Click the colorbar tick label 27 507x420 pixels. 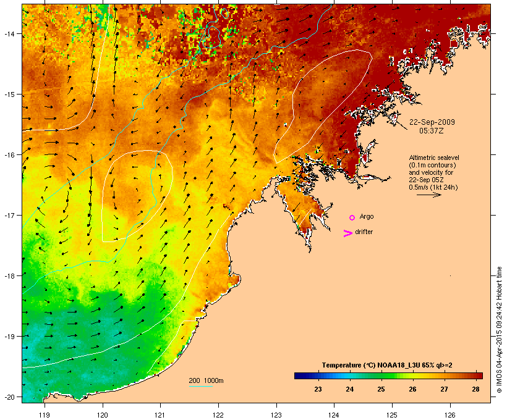(x=445, y=389)
